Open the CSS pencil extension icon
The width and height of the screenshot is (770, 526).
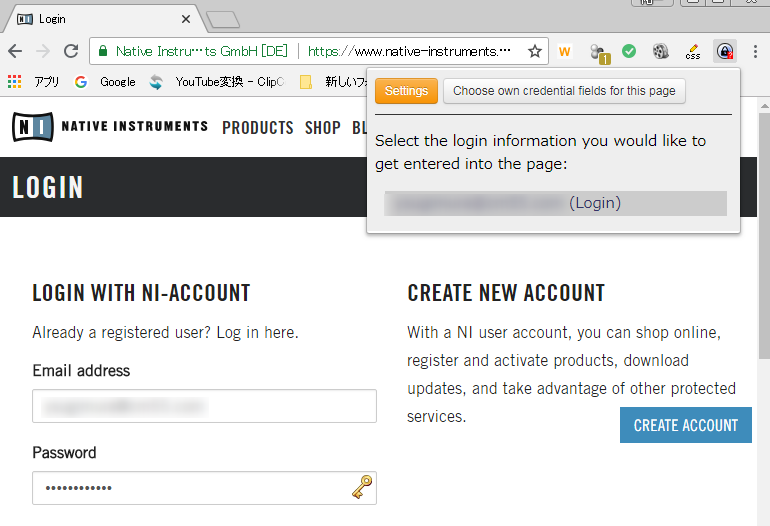coord(693,52)
